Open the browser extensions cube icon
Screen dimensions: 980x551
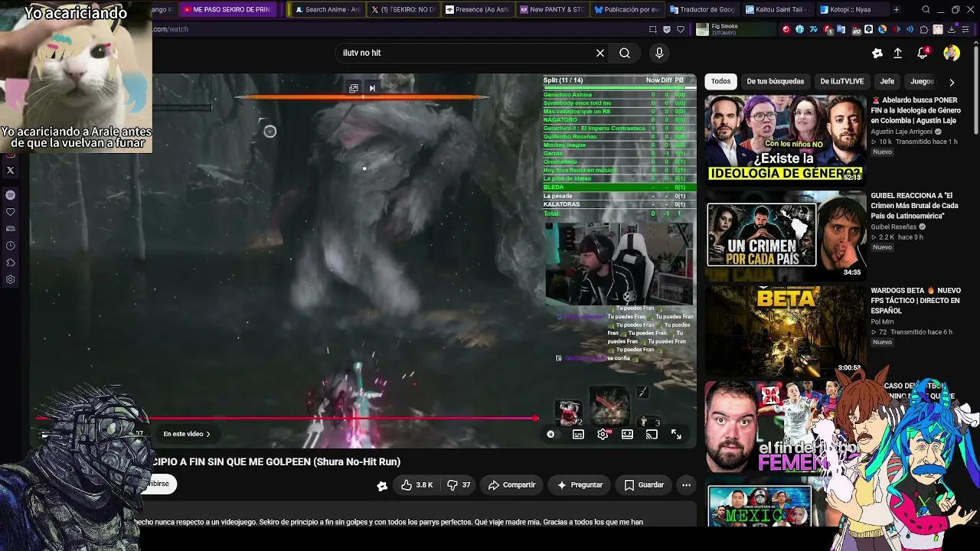923,29
